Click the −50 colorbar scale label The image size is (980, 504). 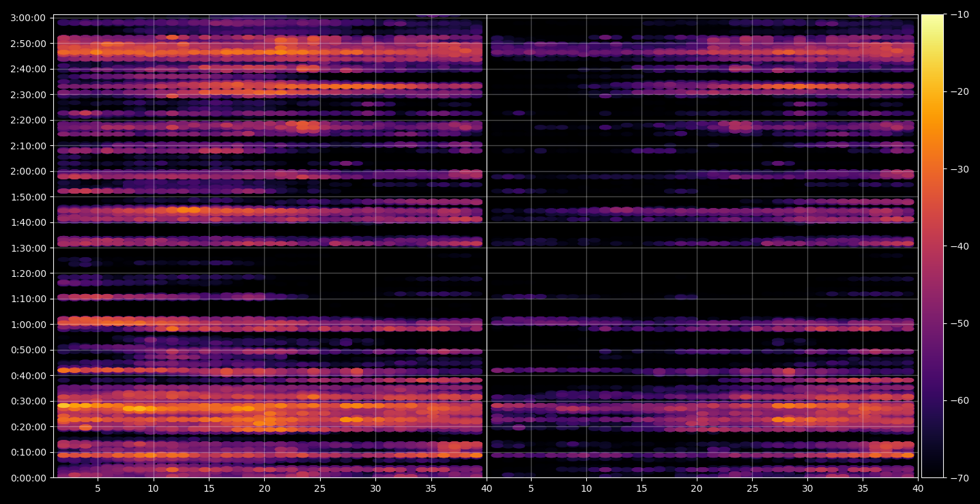(x=960, y=323)
